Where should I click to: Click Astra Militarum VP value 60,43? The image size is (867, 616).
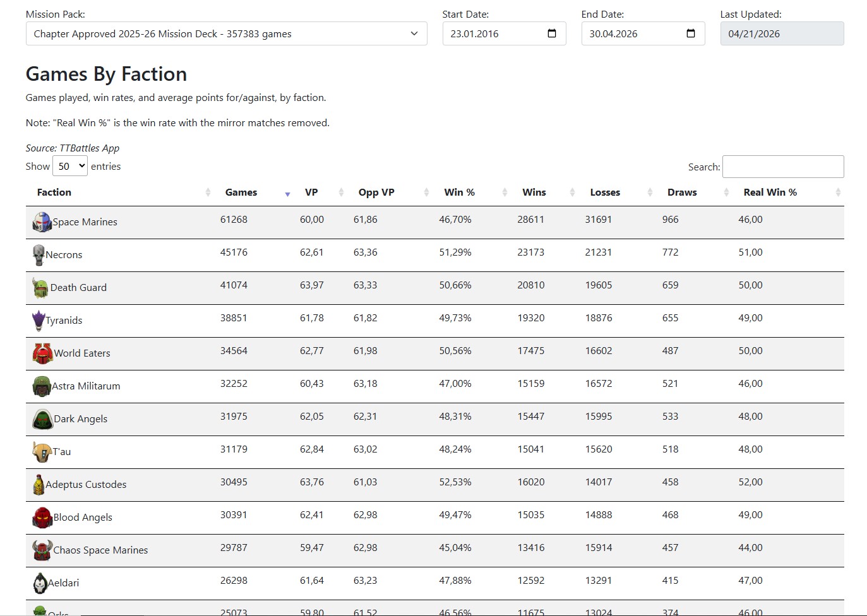point(312,384)
